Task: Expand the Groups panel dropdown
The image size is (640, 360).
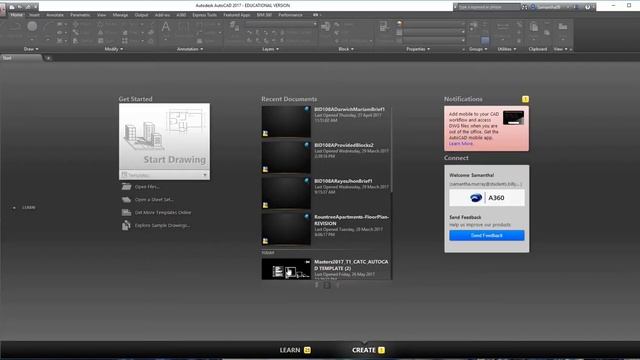Action: pyautogui.click(x=478, y=49)
